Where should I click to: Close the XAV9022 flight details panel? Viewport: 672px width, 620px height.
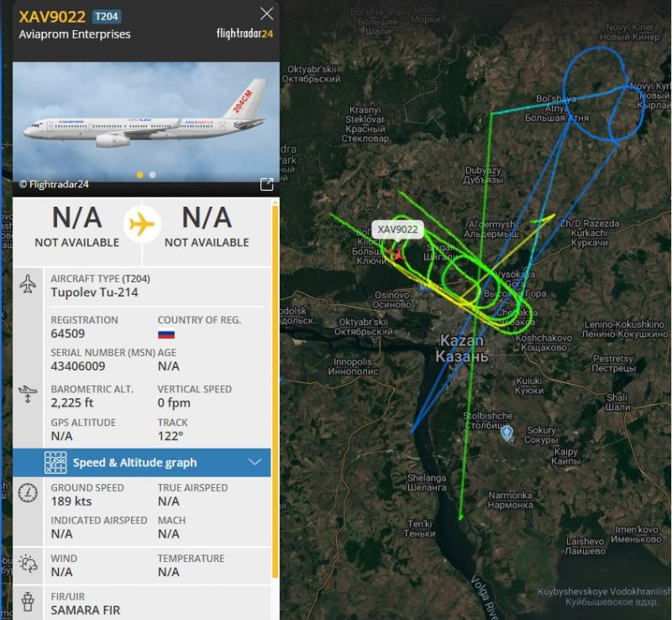coord(266,14)
